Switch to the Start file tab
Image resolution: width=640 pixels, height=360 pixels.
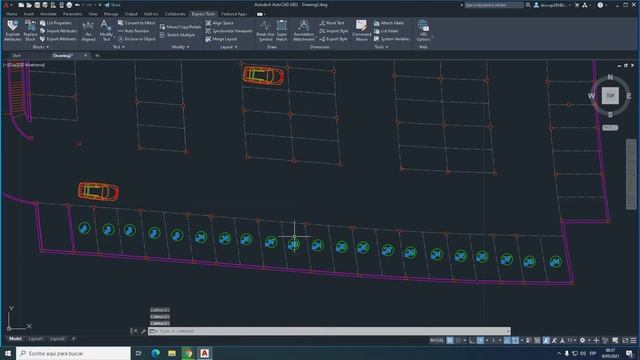pyautogui.click(x=16, y=56)
